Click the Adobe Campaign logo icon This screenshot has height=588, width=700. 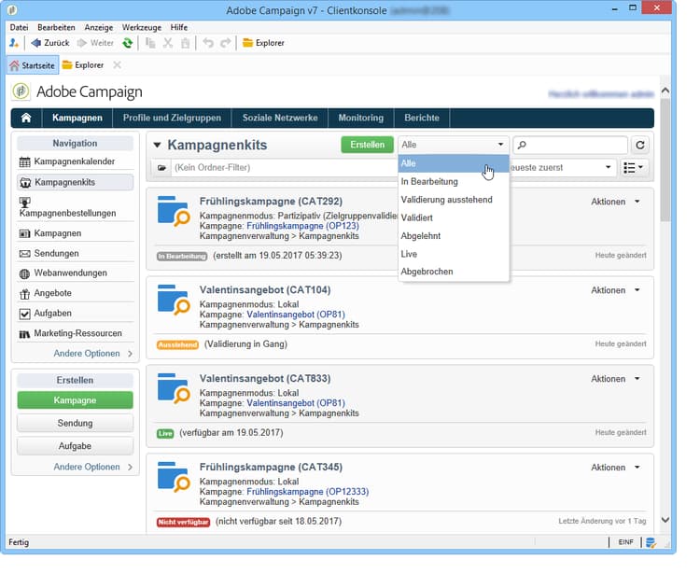tap(21, 91)
